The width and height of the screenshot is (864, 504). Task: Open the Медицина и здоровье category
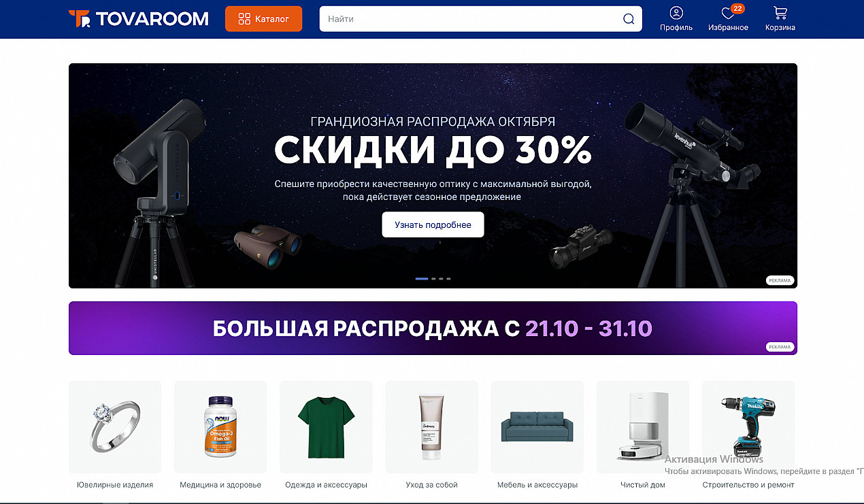click(x=220, y=427)
